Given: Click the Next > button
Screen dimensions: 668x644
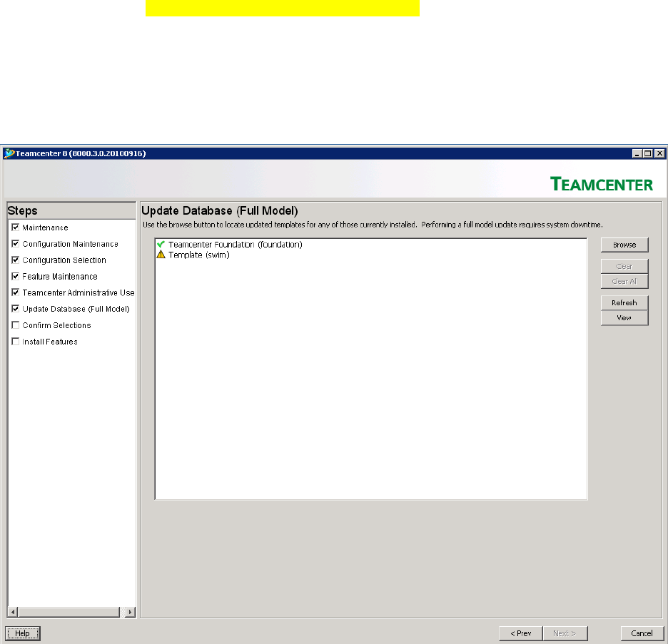Looking at the screenshot, I should (x=565, y=633).
